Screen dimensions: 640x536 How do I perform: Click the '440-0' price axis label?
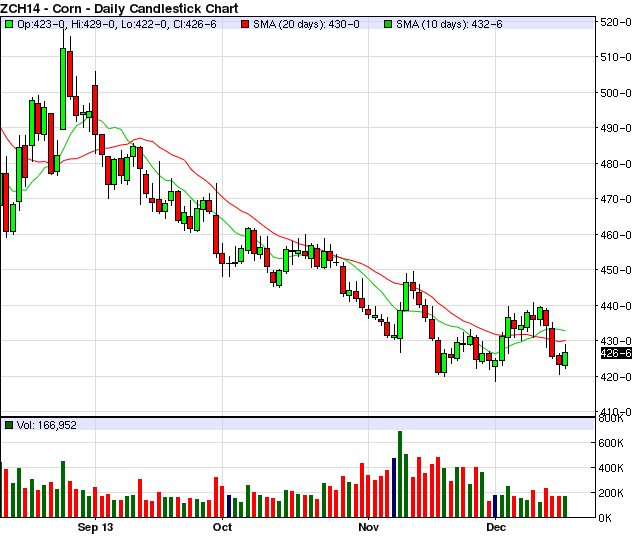click(x=616, y=305)
